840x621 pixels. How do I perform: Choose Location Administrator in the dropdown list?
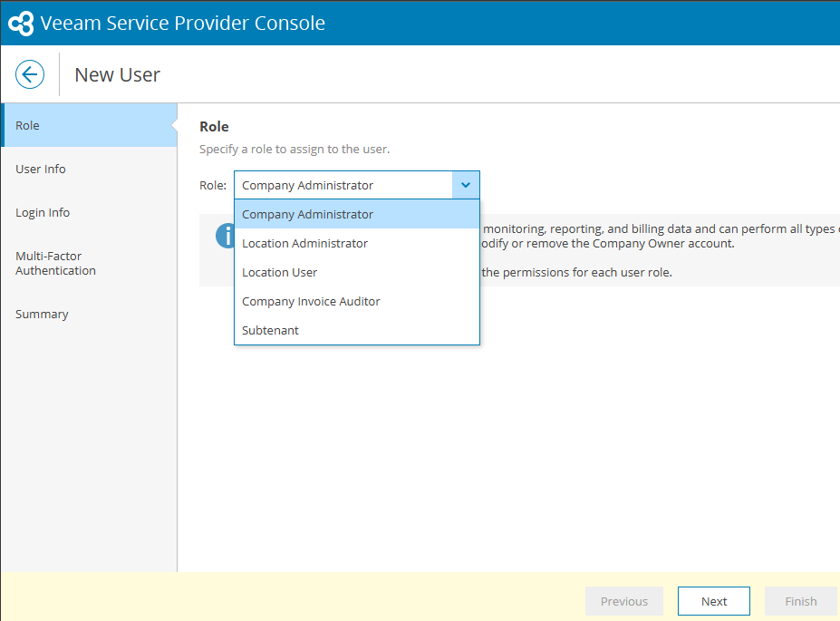coord(357,243)
